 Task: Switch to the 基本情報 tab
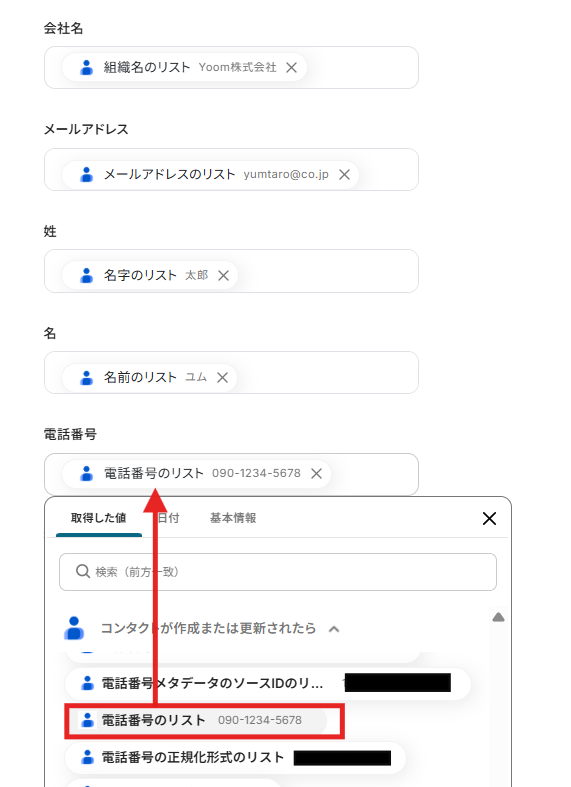(233, 518)
